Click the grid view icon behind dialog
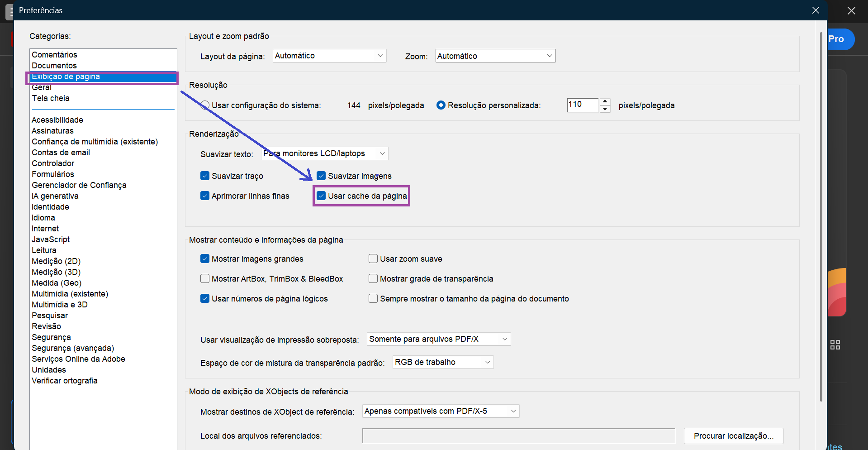This screenshot has height=450, width=868. [835, 345]
